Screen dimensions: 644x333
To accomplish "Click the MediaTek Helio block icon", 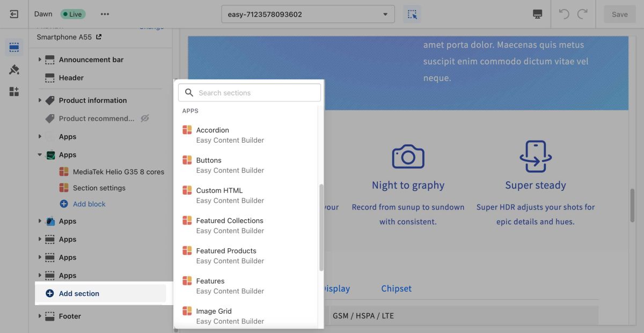I will click(63, 172).
